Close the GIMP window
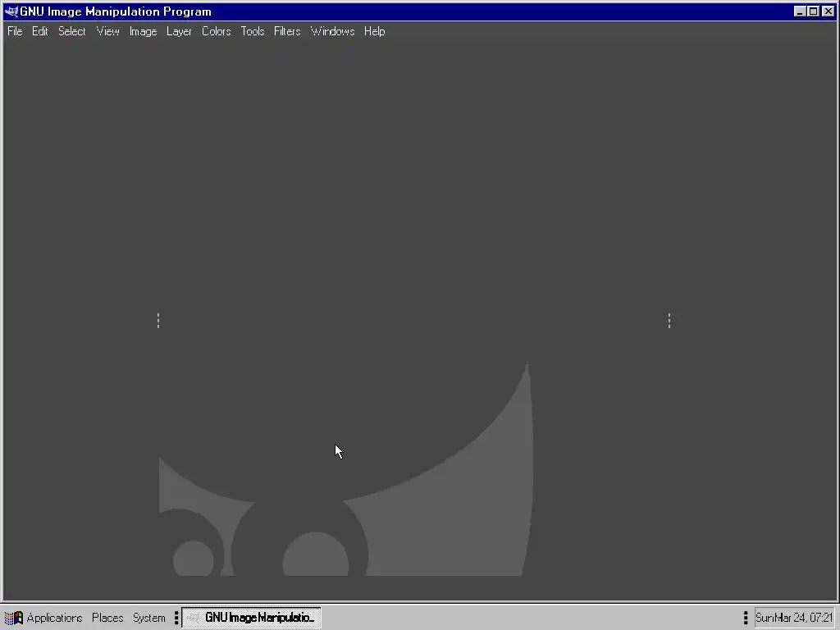The image size is (840, 630). pyautogui.click(x=829, y=11)
